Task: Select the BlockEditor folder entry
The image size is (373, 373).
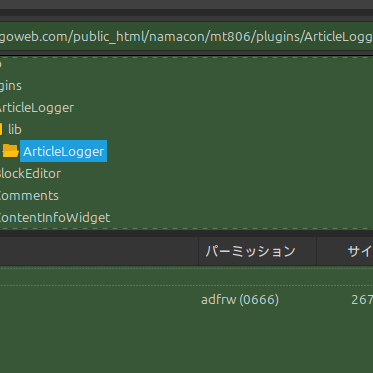Action: 30,173
